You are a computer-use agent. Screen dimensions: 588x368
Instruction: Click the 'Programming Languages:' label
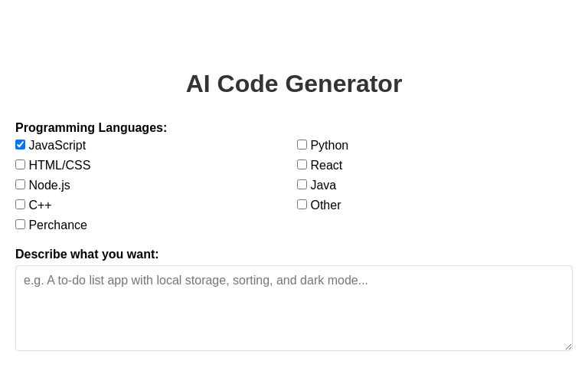pos(91,128)
